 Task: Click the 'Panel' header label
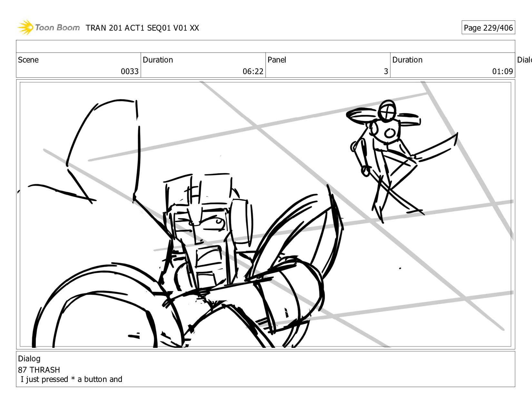pyautogui.click(x=277, y=60)
